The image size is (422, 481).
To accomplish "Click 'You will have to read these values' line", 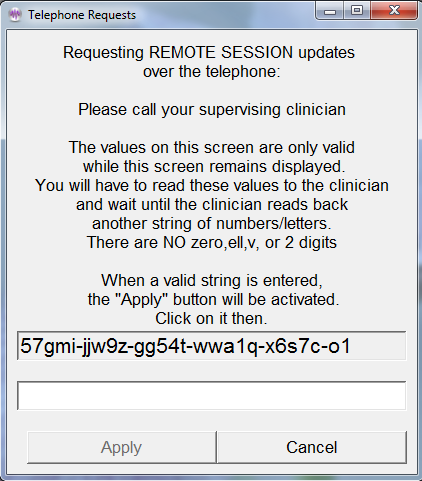I will point(212,185).
